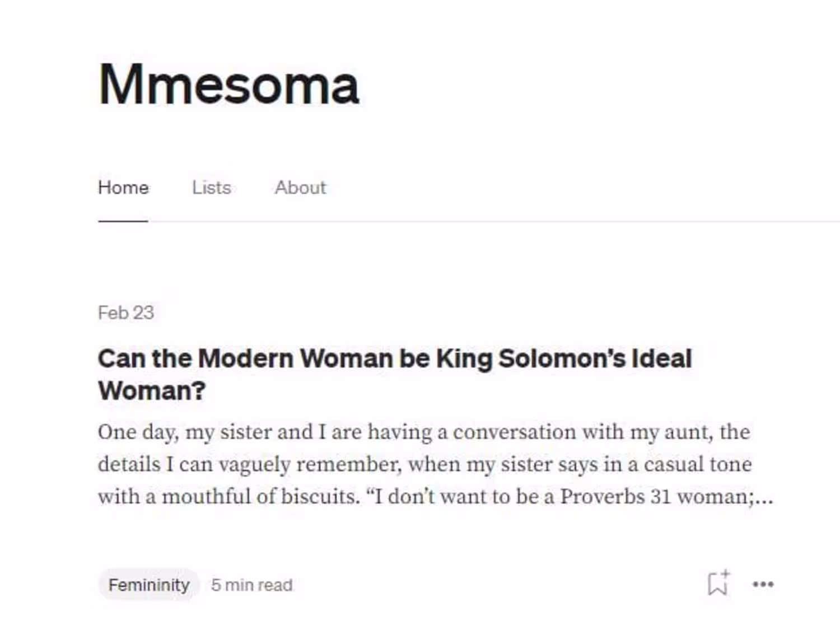This screenshot has height=630, width=840.
Task: Click the Mmesoma profile heading
Action: 228,85
